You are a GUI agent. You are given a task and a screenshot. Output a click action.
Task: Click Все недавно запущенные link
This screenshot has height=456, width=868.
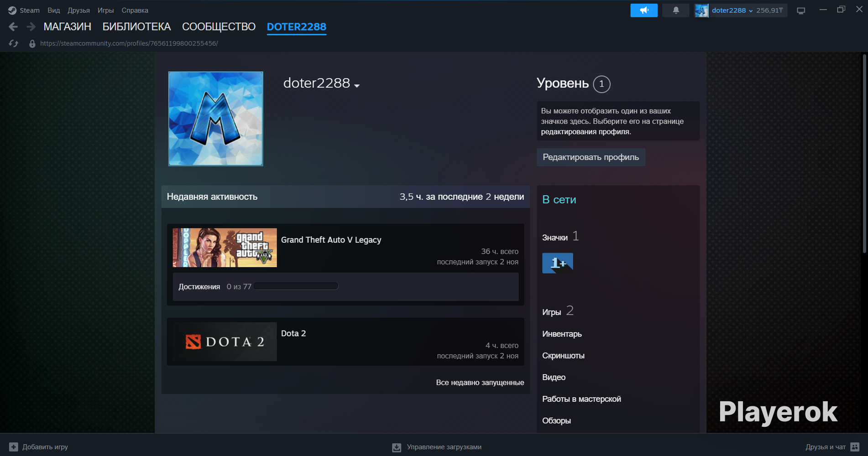pos(480,383)
